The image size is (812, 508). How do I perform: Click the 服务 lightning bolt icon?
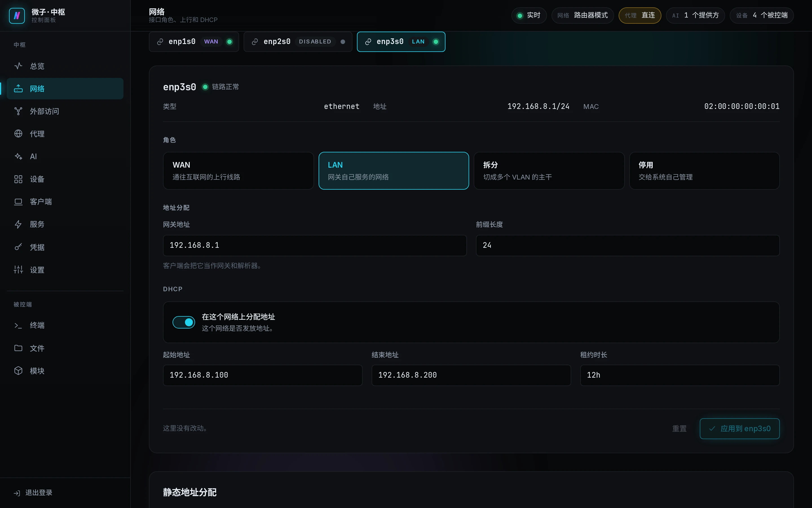point(18,224)
